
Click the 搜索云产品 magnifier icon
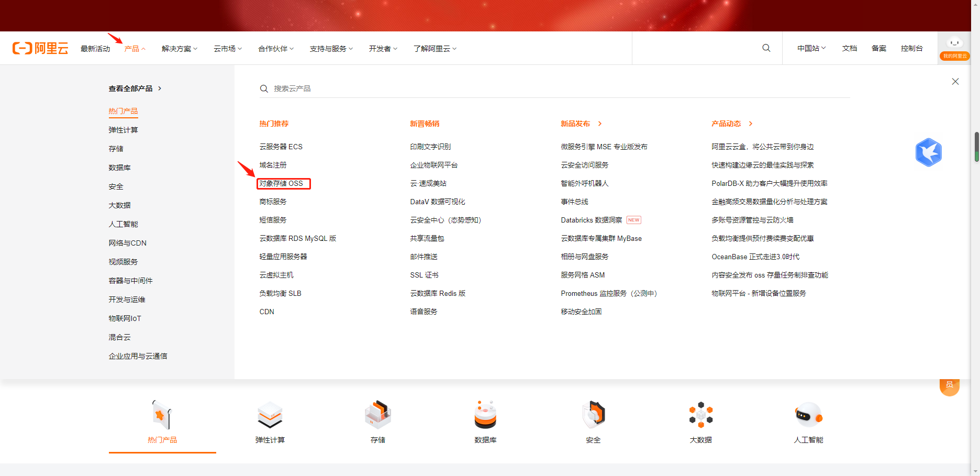pyautogui.click(x=264, y=88)
